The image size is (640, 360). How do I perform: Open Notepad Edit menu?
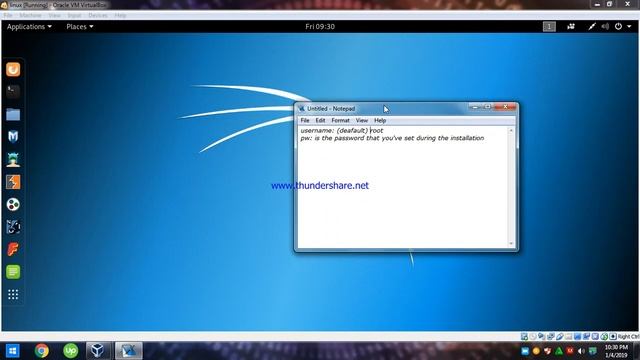click(320, 120)
